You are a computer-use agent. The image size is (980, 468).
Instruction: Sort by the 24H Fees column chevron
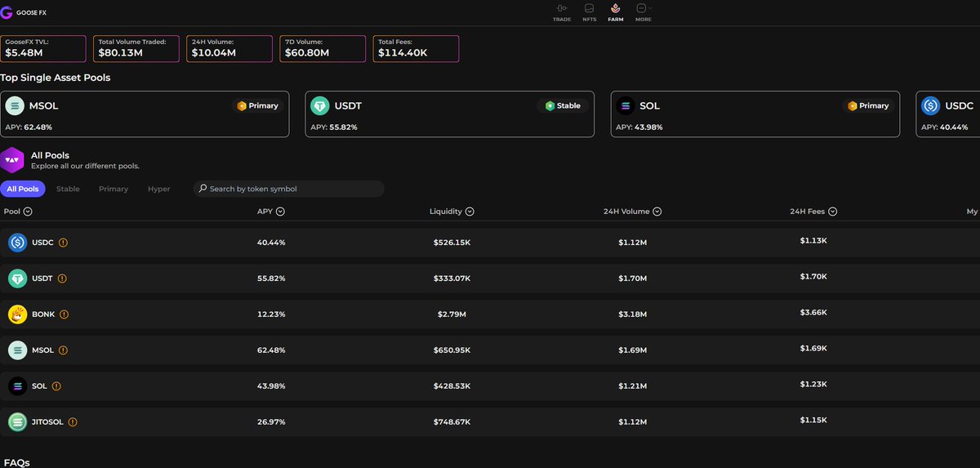(833, 212)
